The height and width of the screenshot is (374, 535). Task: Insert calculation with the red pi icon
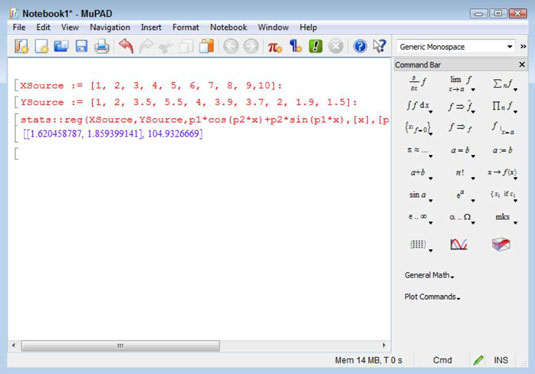[x=275, y=46]
